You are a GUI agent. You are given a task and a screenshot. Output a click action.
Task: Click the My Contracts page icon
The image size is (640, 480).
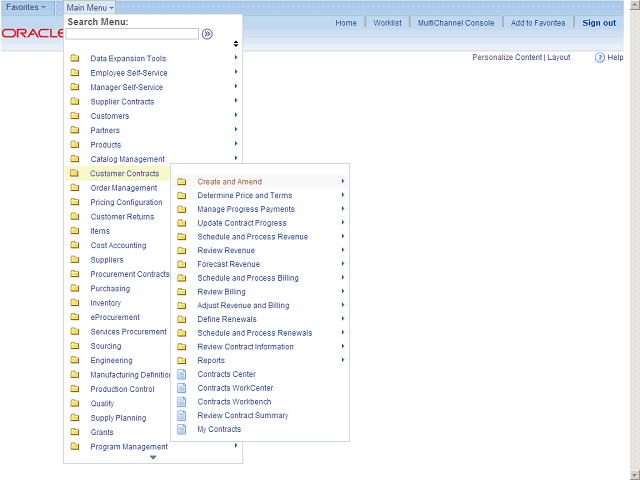pyautogui.click(x=182, y=429)
